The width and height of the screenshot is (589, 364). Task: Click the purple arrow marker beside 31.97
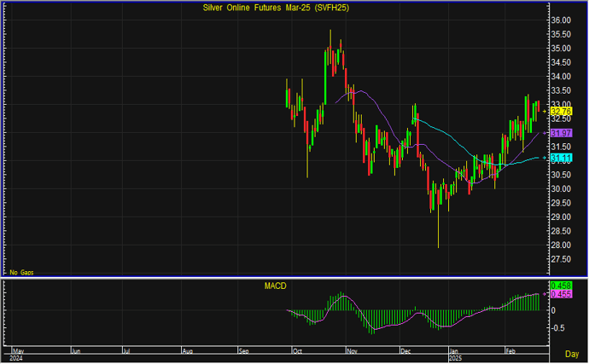(x=545, y=133)
